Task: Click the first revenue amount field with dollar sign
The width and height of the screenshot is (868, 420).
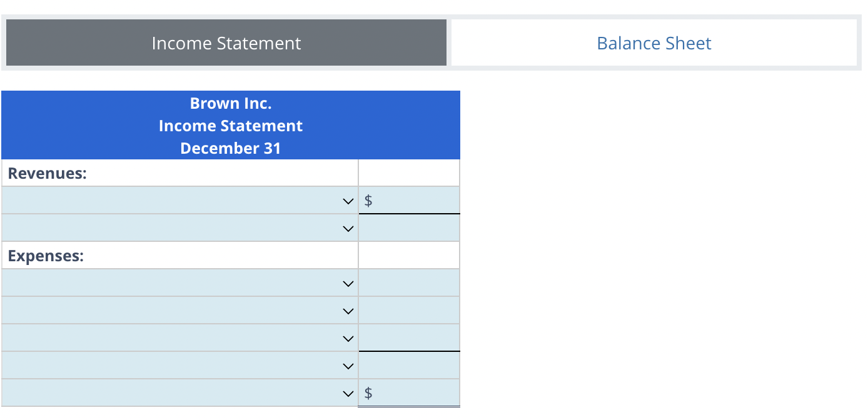Action: click(415, 201)
